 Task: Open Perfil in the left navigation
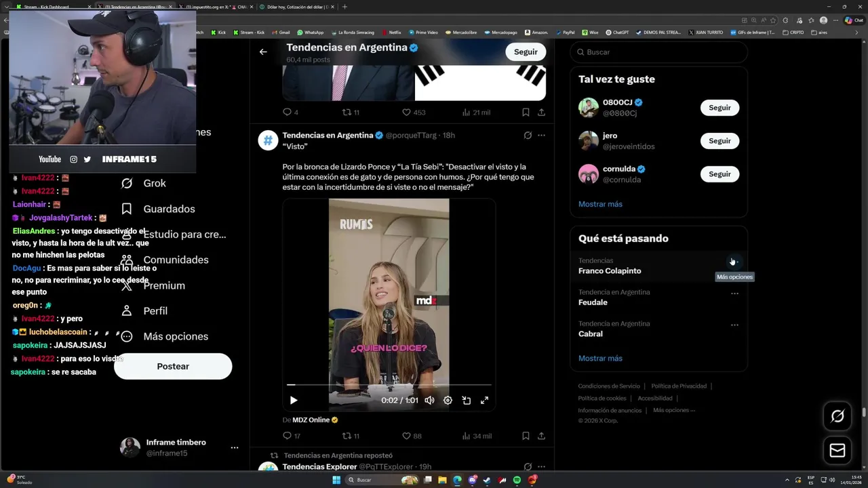[144, 310]
